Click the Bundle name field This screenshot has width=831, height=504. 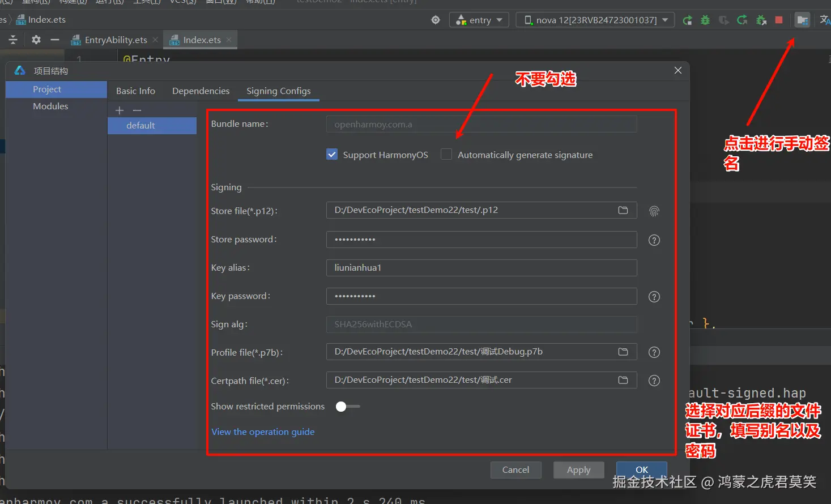(x=481, y=124)
